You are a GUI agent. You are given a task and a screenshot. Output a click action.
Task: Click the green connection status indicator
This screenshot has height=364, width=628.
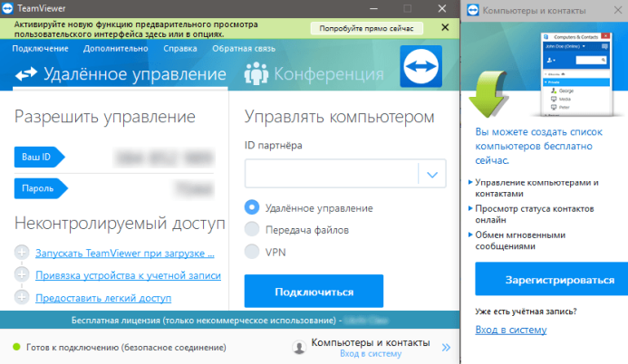[x=16, y=347]
